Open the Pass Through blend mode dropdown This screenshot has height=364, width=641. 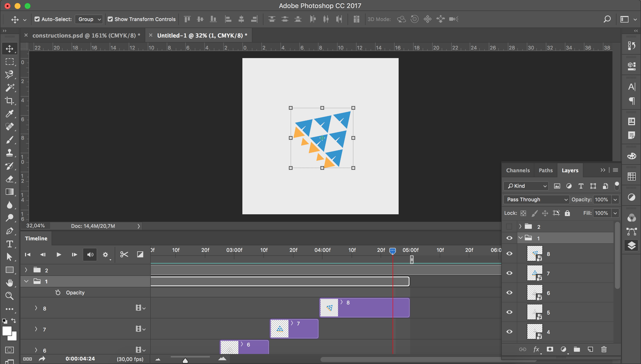point(536,200)
